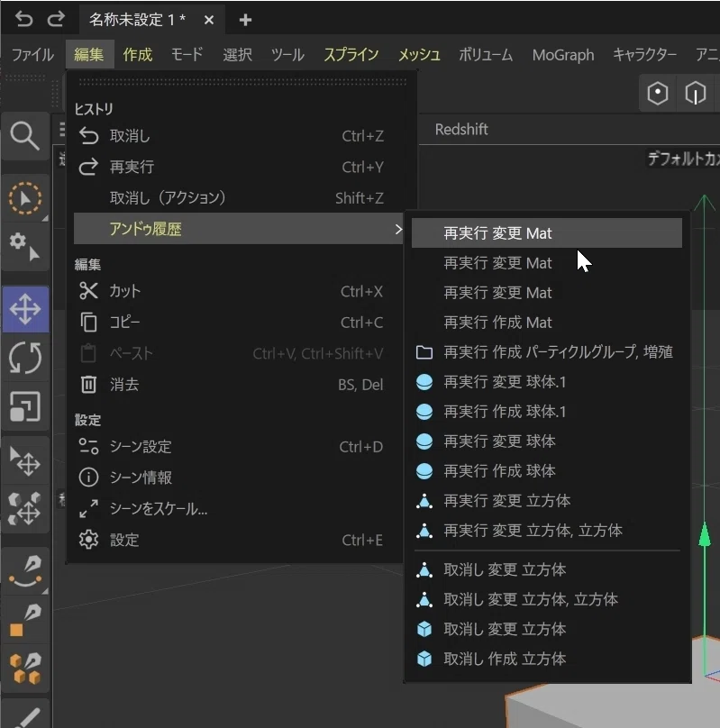Open the メッシュ menu
Viewport: 720px width, 728px height.
point(419,55)
